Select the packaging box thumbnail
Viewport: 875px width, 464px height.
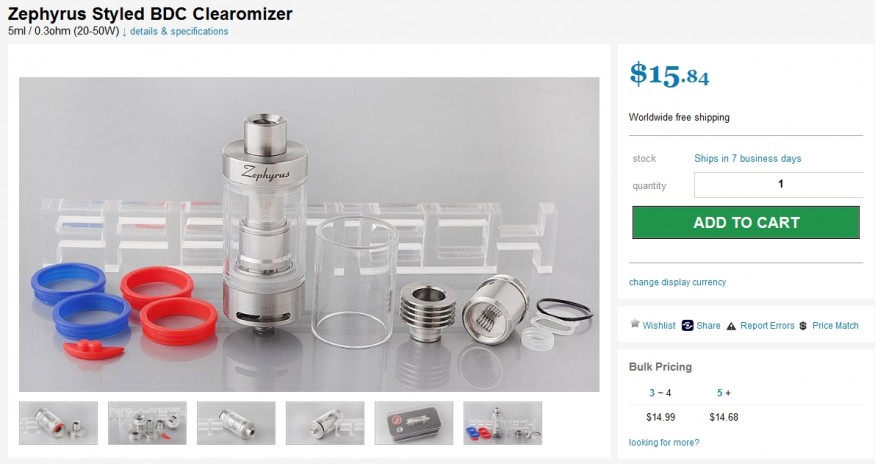pyautogui.click(x=414, y=423)
